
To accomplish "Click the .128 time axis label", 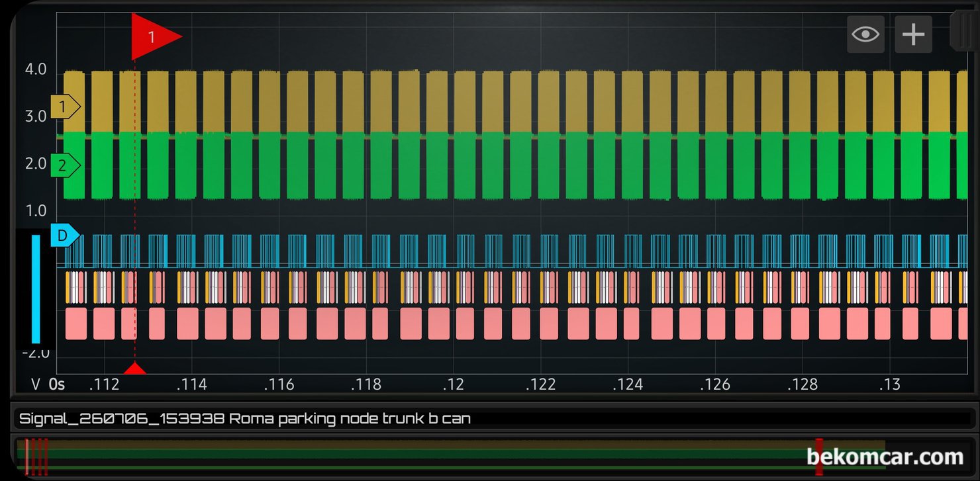I will tap(803, 384).
